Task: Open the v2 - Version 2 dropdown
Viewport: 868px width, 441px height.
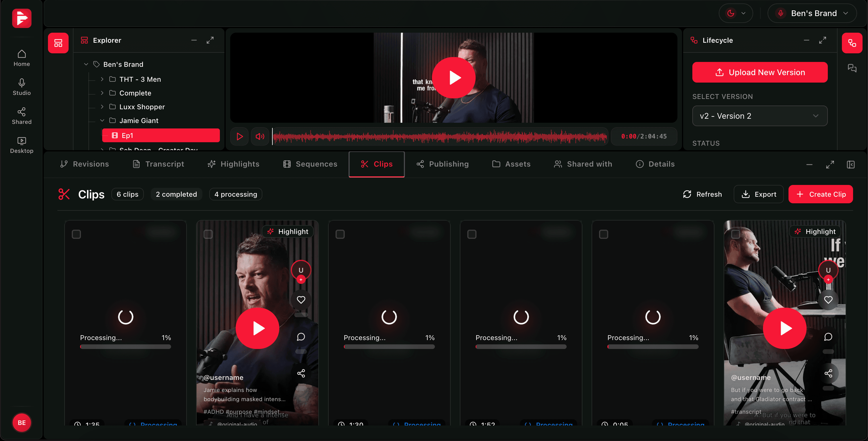Action: tap(759, 116)
